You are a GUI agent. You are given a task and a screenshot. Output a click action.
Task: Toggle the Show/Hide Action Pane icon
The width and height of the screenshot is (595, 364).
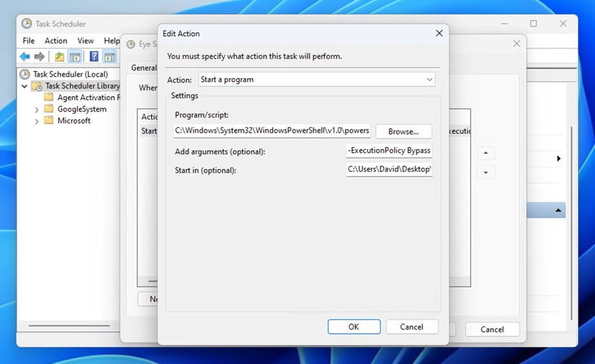(x=110, y=57)
